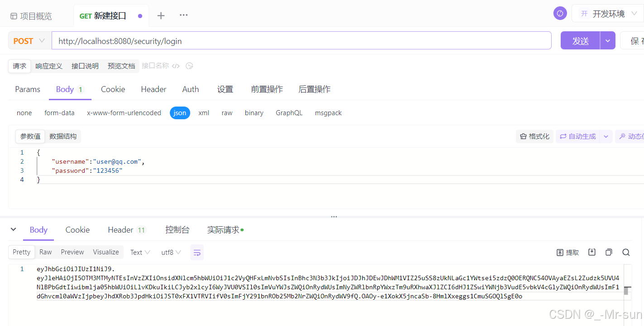Click the 接口名称 name field

click(x=155, y=66)
